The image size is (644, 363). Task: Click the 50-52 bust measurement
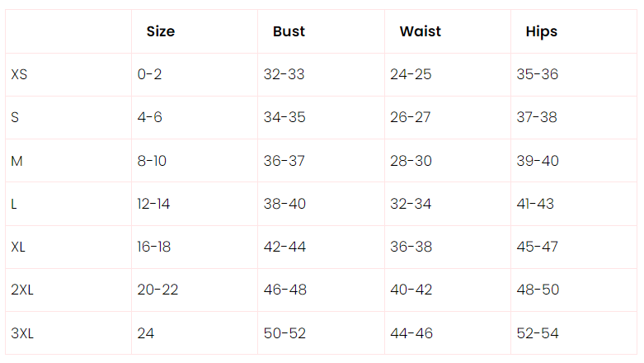[x=284, y=333]
